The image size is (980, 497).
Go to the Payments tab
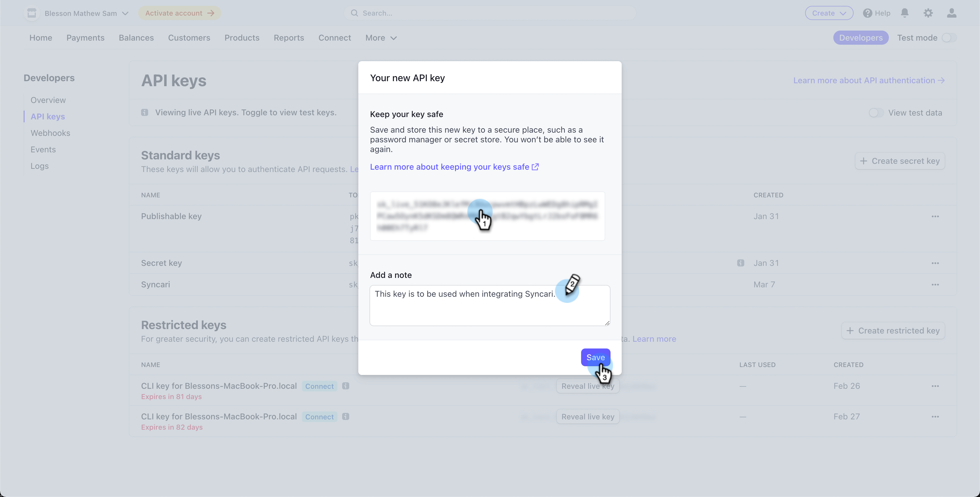coord(85,38)
